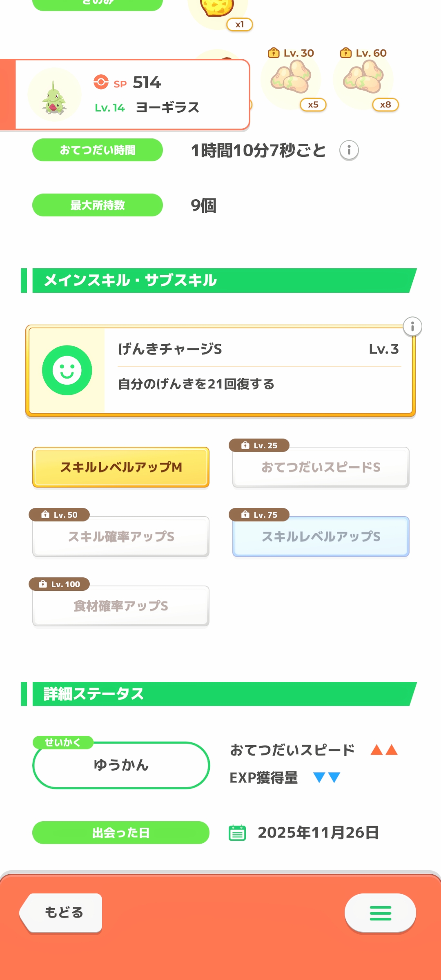Tap the 最大所持数 green label
Screen dimensions: 441x980
tap(98, 205)
